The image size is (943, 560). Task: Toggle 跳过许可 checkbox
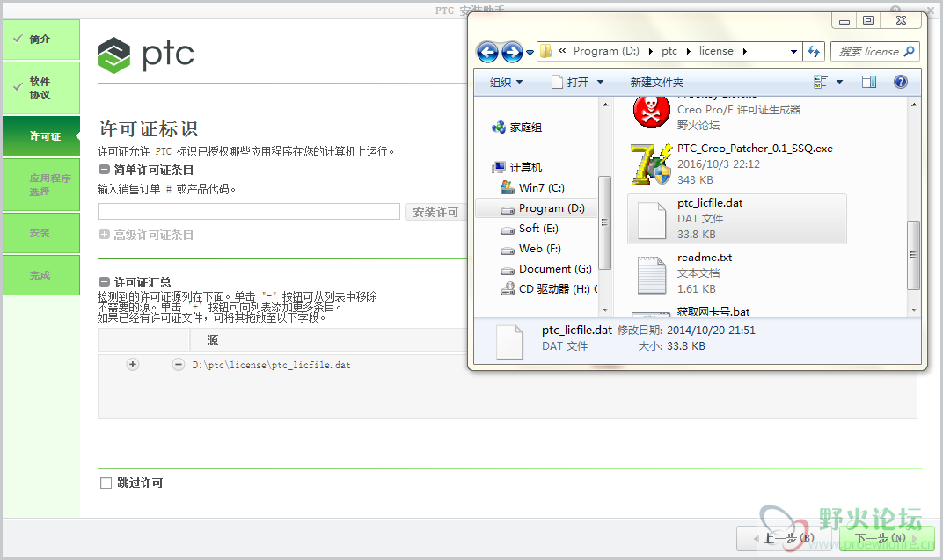[106, 484]
